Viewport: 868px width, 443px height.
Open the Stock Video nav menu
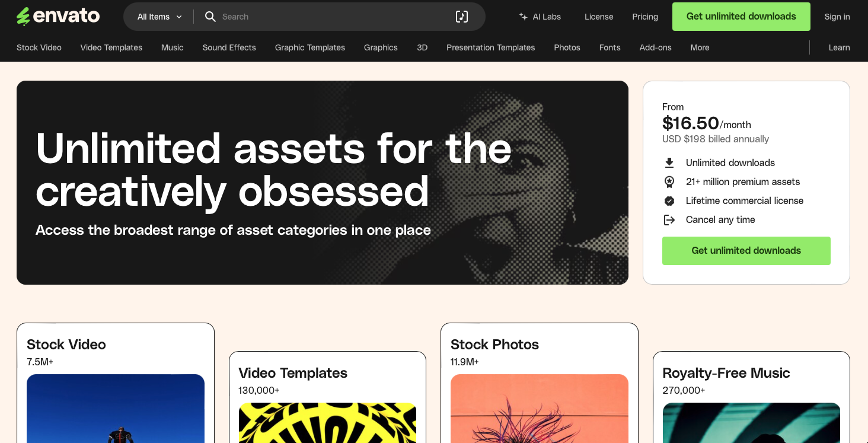(x=39, y=47)
